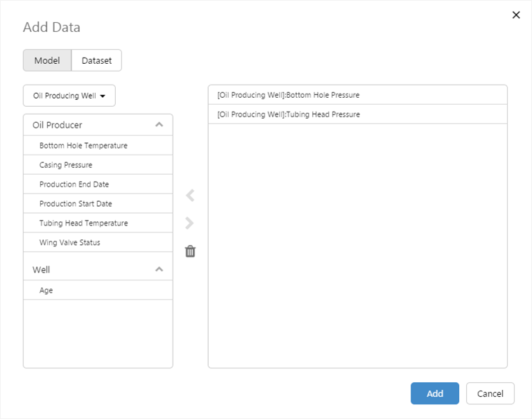532x419 pixels.
Task: Switch to the Dataset tab
Action: 96,60
